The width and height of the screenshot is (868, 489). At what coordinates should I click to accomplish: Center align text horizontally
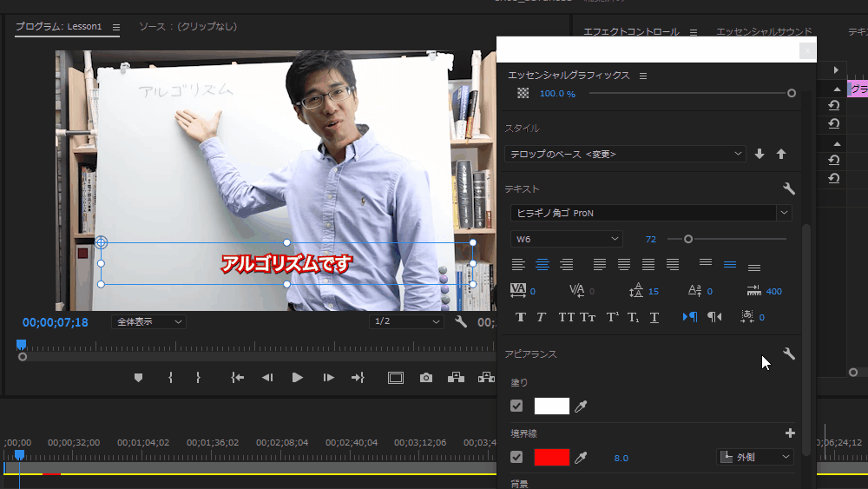click(542, 265)
